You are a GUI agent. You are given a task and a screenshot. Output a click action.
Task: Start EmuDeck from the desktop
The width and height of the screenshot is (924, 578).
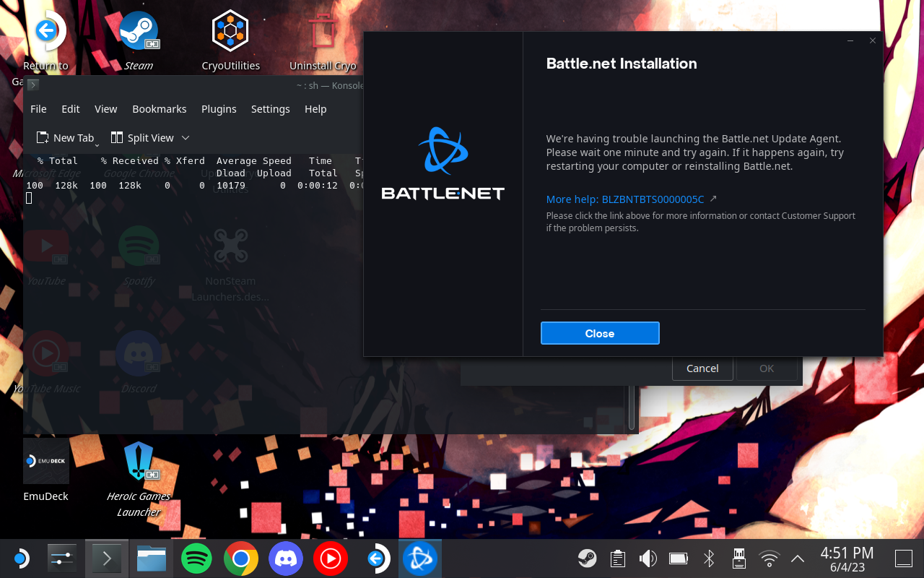click(x=45, y=461)
